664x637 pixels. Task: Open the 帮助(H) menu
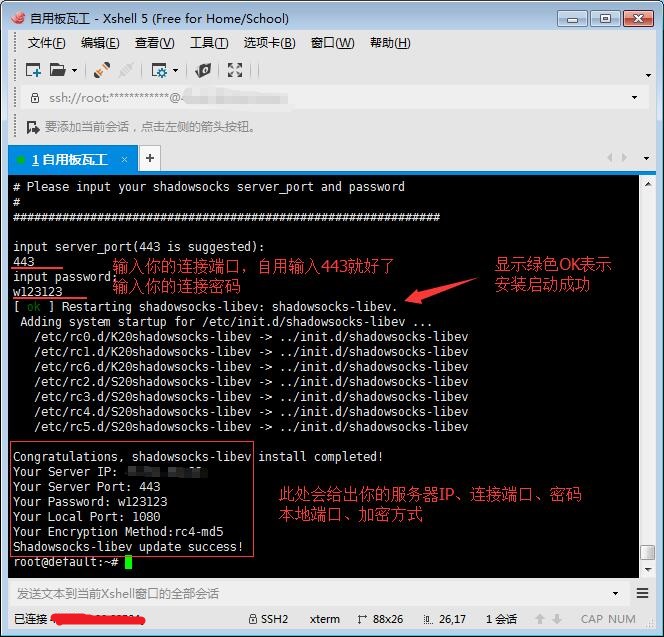(x=390, y=43)
